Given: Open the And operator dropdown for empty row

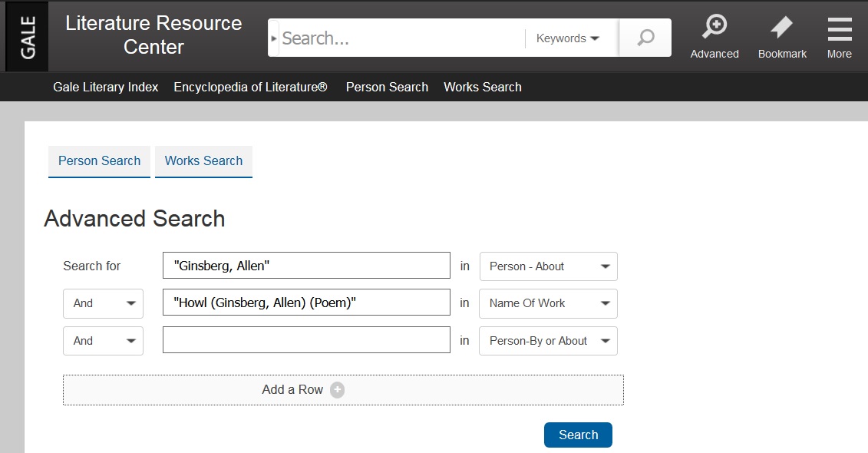Looking at the screenshot, I should (x=103, y=341).
